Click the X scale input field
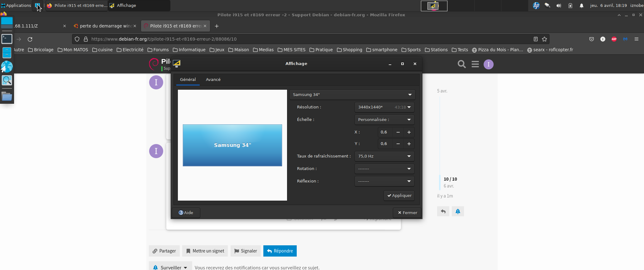644x270 pixels. tap(385, 132)
